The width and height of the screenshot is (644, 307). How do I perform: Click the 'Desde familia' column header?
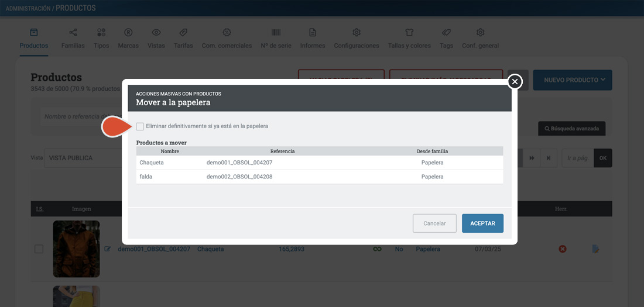click(x=433, y=151)
